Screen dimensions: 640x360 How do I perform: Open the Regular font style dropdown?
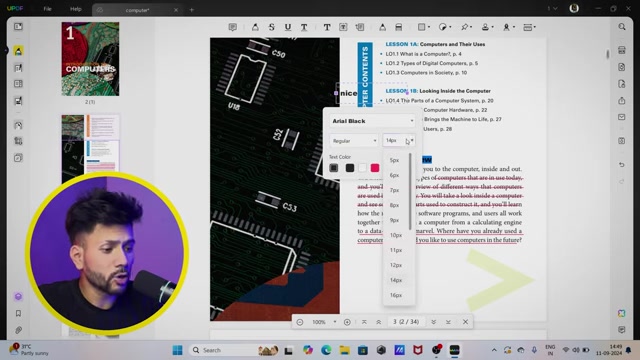click(x=354, y=141)
